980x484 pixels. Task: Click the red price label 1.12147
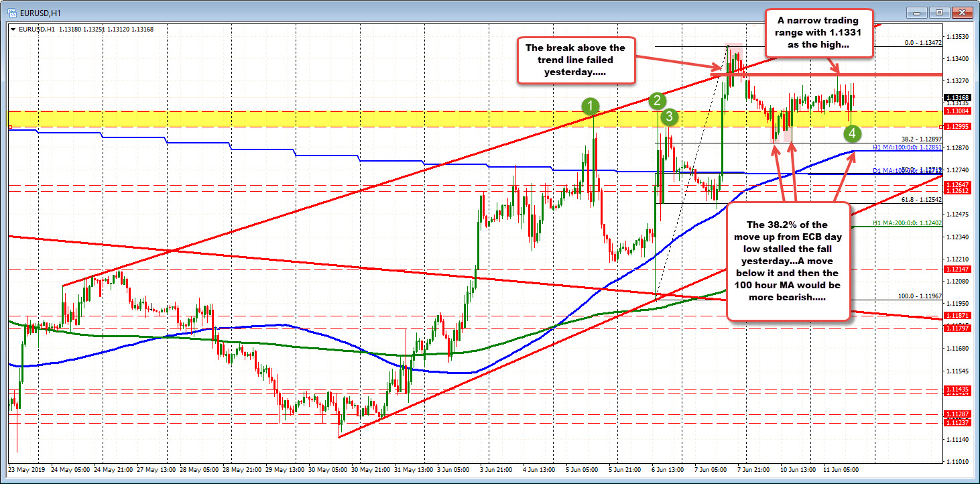coord(957,269)
